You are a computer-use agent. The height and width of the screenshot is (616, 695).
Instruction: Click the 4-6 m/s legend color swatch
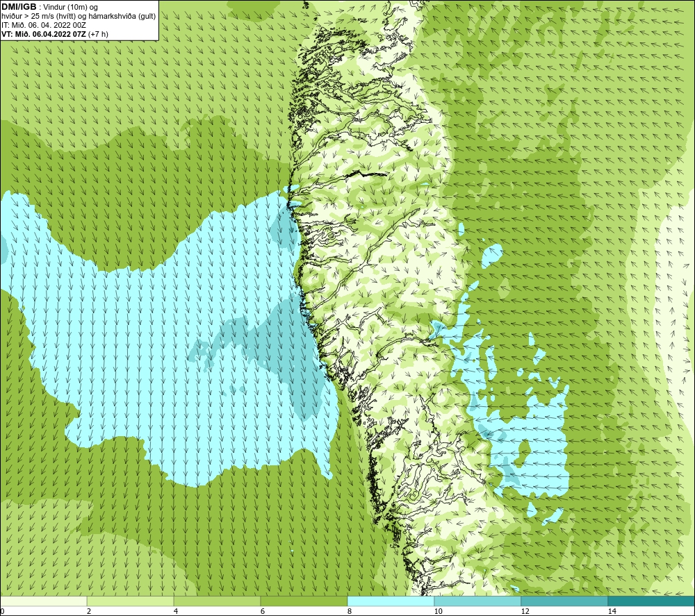217,601
